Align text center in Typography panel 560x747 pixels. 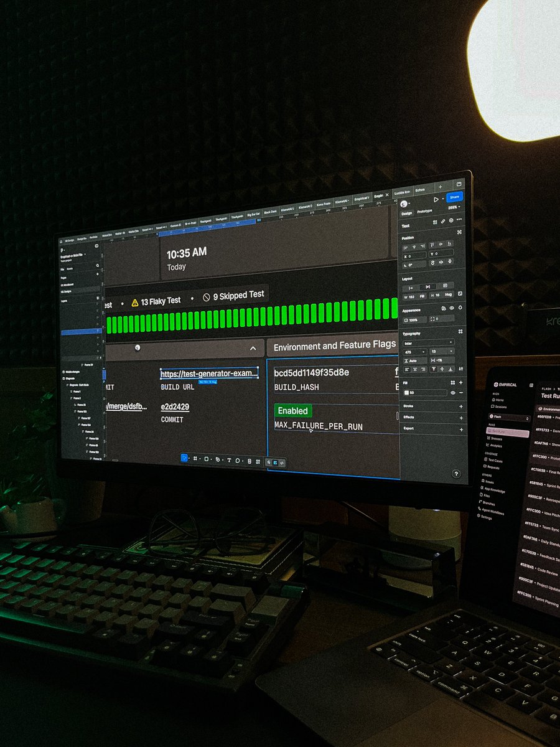tap(415, 370)
